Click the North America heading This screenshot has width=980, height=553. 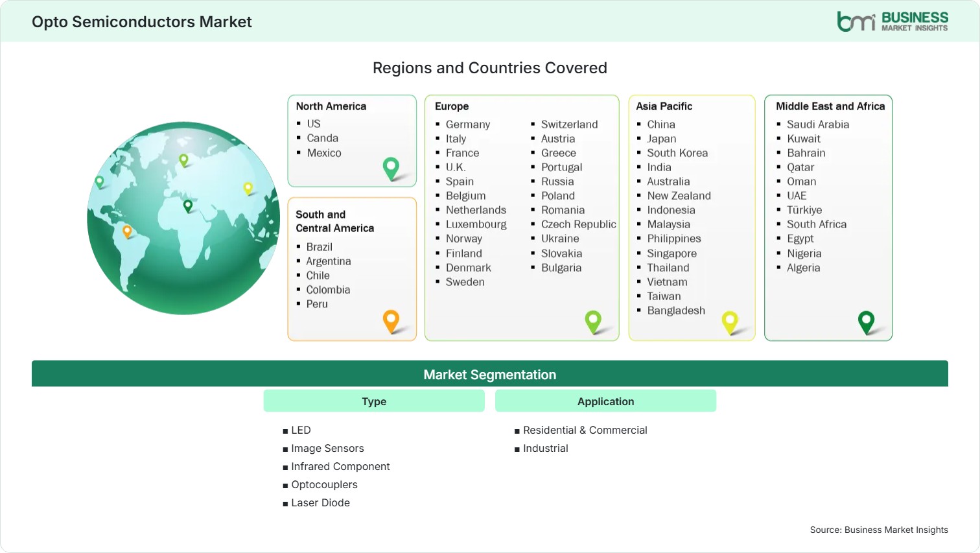[x=331, y=106]
